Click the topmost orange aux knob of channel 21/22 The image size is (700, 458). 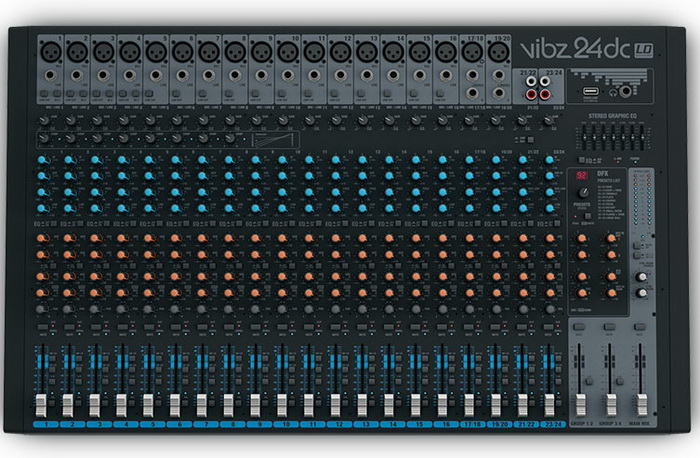(523, 238)
